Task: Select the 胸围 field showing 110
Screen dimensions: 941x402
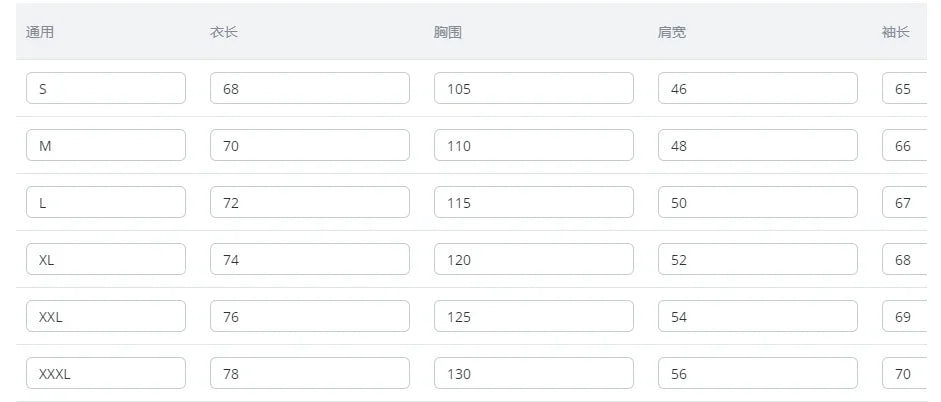Action: tap(533, 145)
